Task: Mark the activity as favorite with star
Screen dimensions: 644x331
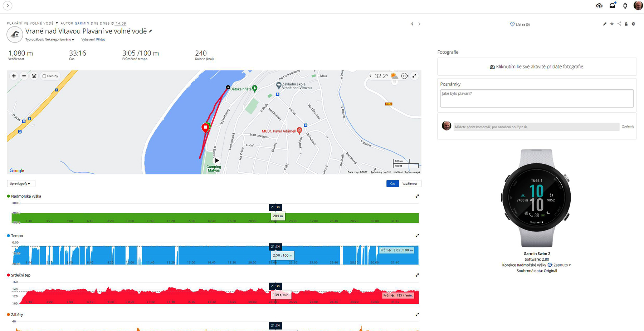Action: [x=612, y=24]
